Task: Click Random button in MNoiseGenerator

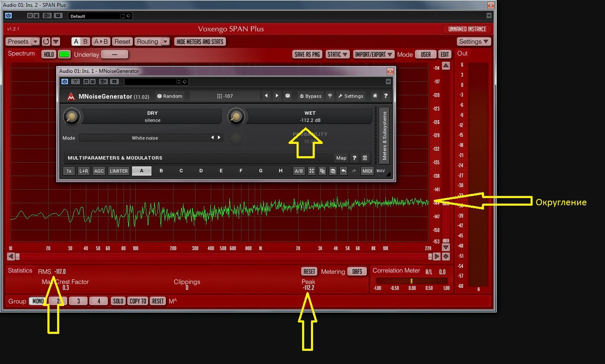Action: tap(169, 96)
